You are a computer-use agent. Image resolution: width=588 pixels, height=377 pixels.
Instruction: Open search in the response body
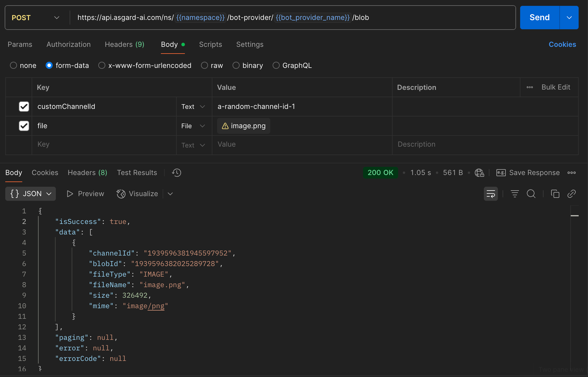[531, 194]
